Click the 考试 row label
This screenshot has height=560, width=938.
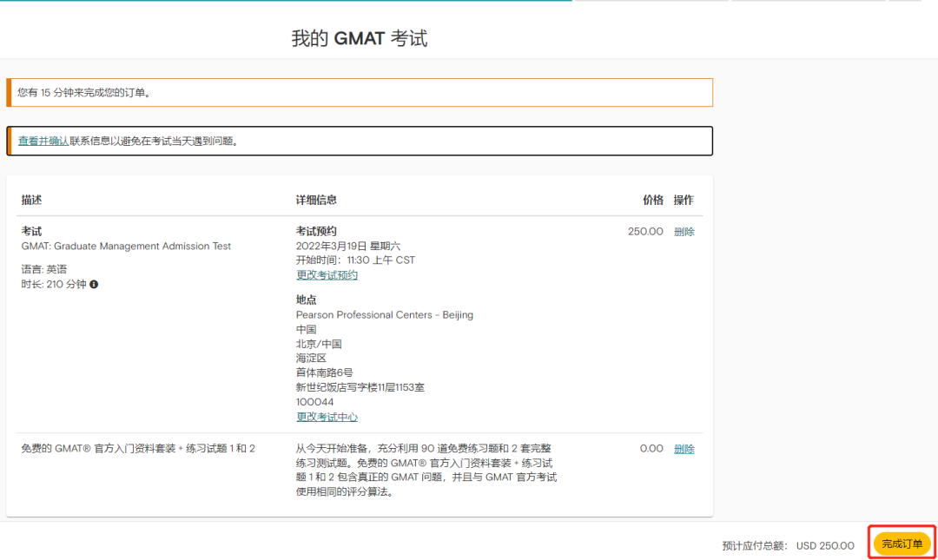[32, 231]
